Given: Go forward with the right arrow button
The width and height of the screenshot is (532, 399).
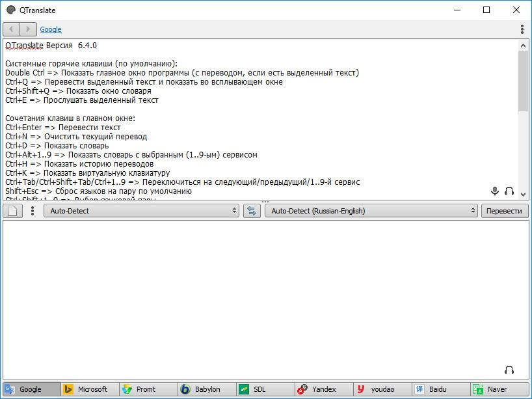Looking at the screenshot, I should click(x=28, y=29).
